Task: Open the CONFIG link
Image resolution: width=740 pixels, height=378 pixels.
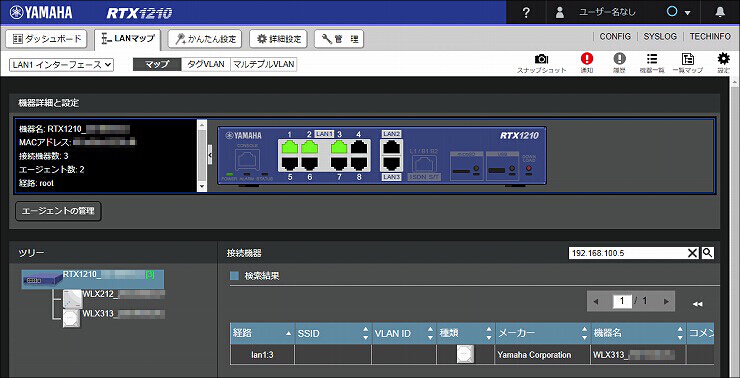Action: click(615, 36)
